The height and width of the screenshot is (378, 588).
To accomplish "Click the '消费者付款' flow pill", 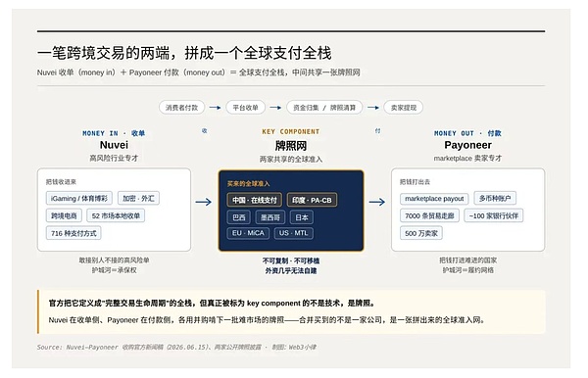I will click(181, 108).
